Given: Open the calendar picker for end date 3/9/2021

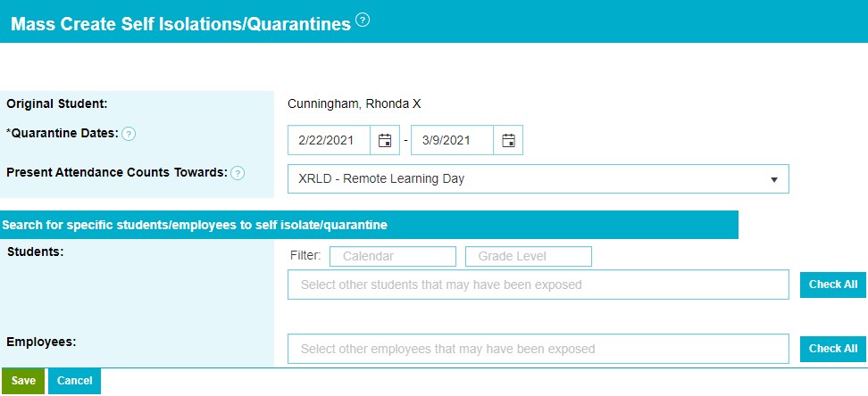Looking at the screenshot, I should click(508, 140).
